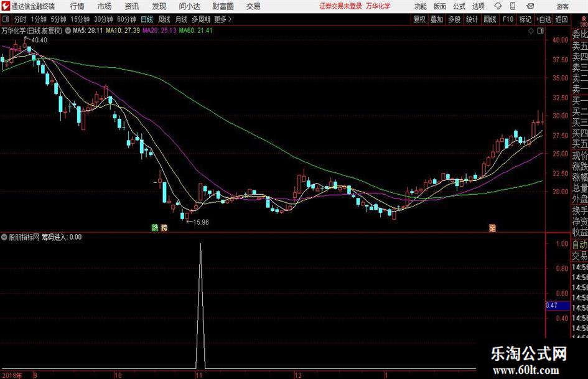Click the 2018年 date label on timeline
The width and height of the screenshot is (588, 379).
coord(12,375)
